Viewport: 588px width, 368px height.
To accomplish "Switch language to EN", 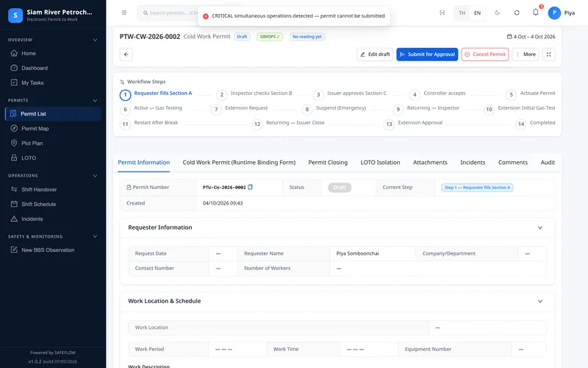I will coord(477,13).
